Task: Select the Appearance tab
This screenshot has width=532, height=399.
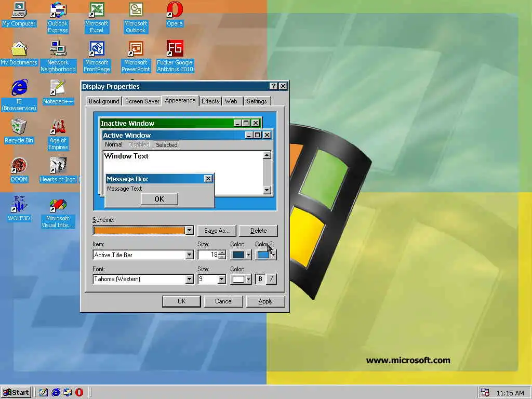Action: click(180, 100)
